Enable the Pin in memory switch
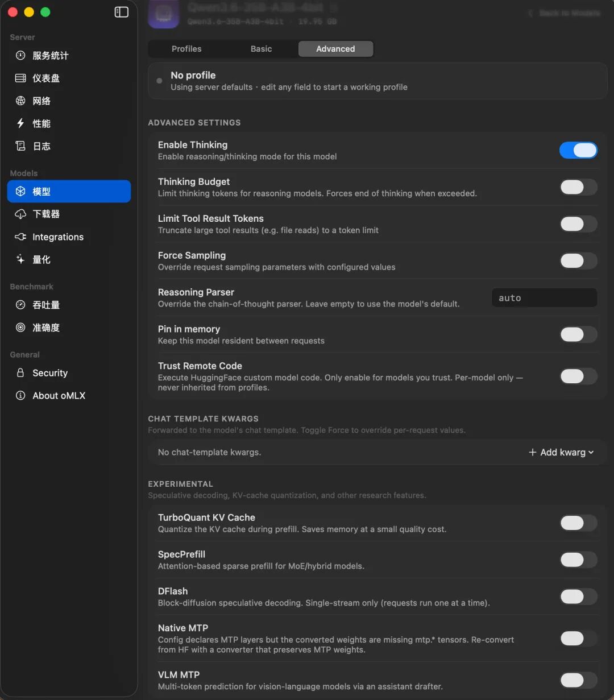Viewport: 614px width, 700px height. pos(578,334)
